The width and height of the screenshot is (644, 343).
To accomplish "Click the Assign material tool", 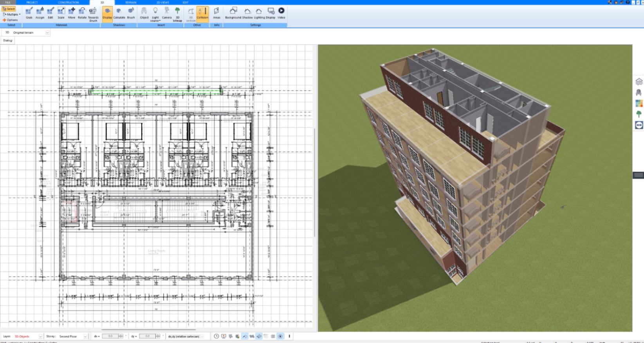I will (40, 13).
